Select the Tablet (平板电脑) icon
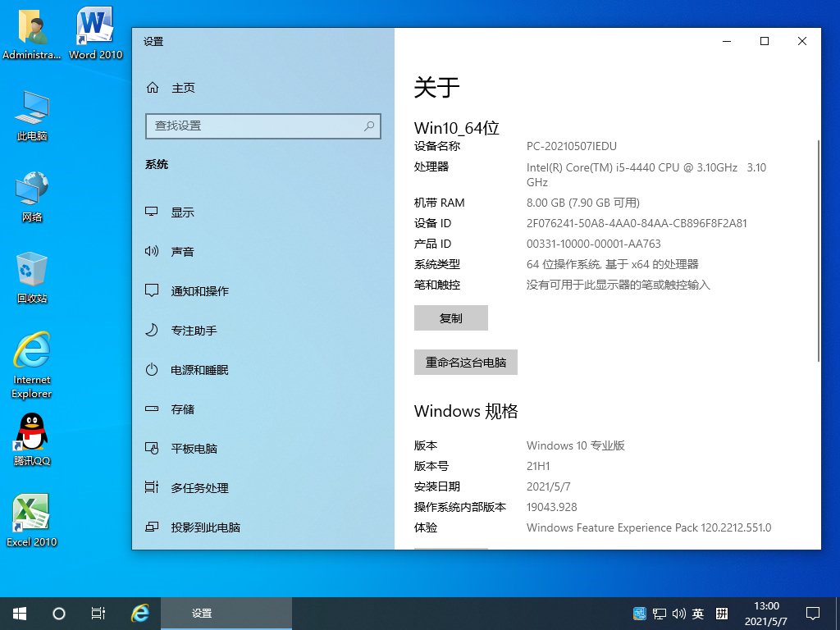 point(152,448)
